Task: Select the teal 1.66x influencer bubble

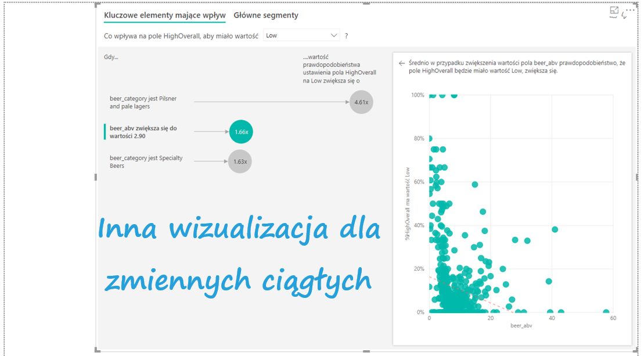Action: click(241, 132)
